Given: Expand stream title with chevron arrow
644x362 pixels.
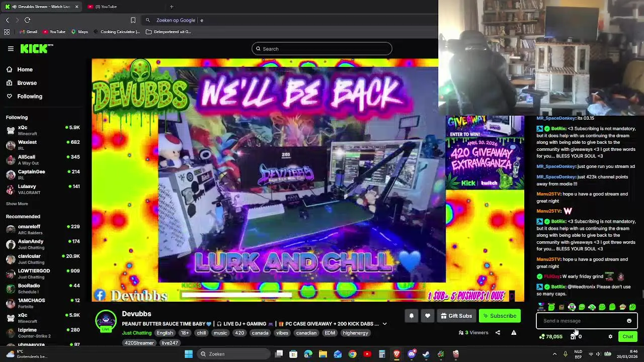Looking at the screenshot, I should point(384,324).
